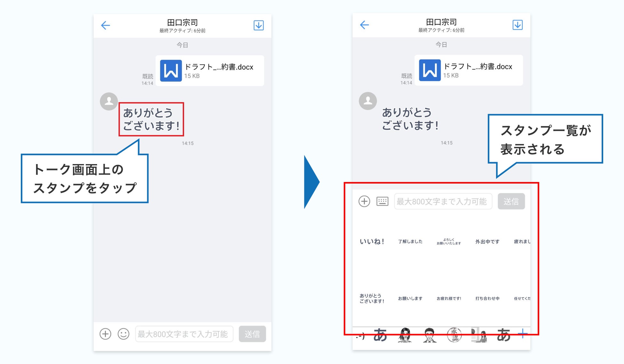624x364 pixels.
Task: Add stamp pack with blue plus icon
Action: [x=523, y=334]
